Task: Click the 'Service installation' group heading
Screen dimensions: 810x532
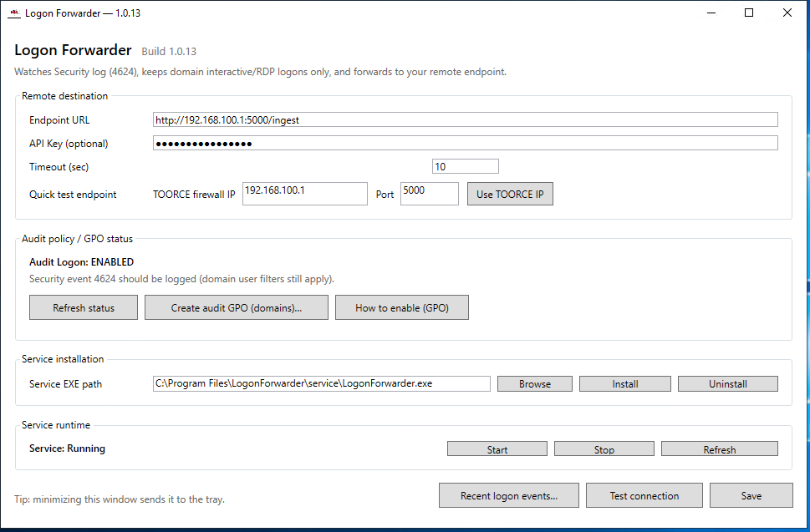Action: pos(63,359)
